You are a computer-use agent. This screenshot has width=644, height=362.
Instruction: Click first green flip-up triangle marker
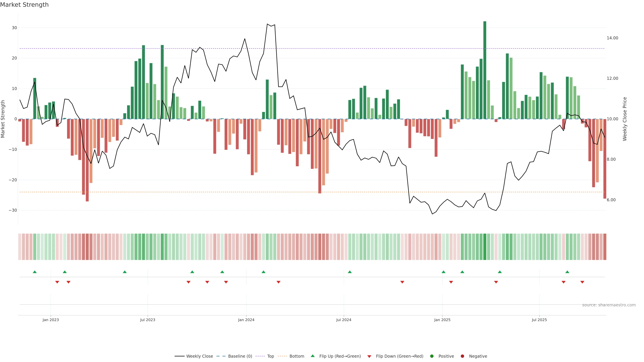[35, 272]
